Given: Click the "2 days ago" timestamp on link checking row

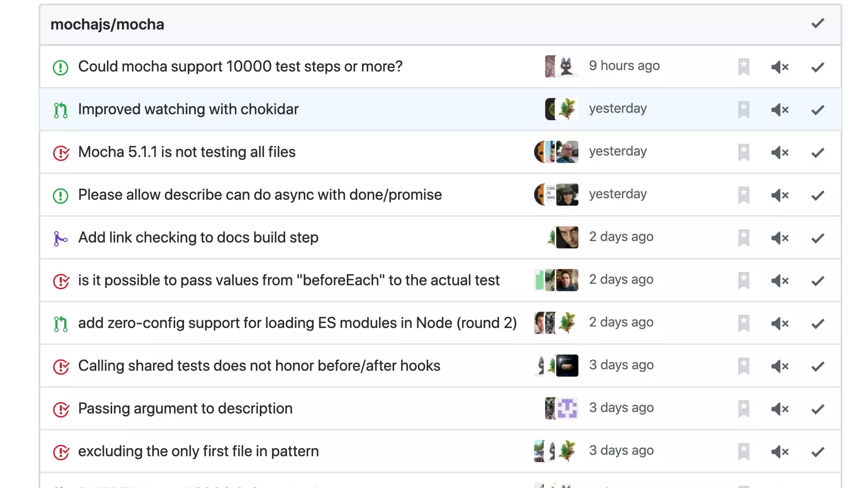Looking at the screenshot, I should tap(621, 237).
